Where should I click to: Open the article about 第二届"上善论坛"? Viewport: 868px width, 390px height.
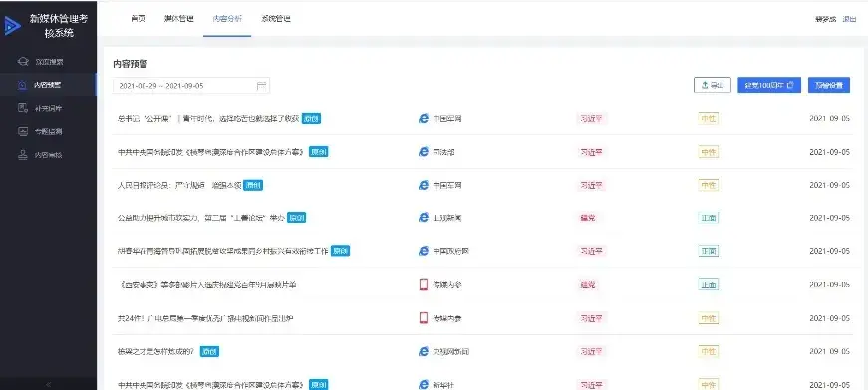(201, 217)
